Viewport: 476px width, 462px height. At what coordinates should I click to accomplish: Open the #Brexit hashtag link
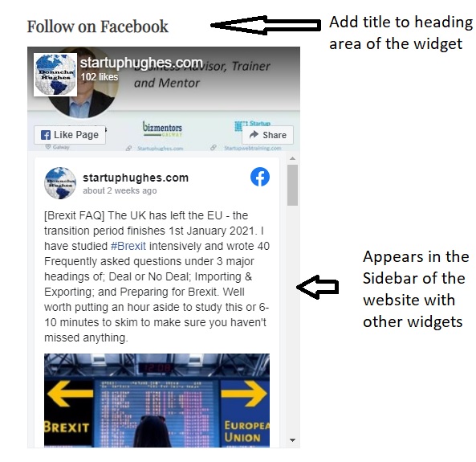pos(128,246)
